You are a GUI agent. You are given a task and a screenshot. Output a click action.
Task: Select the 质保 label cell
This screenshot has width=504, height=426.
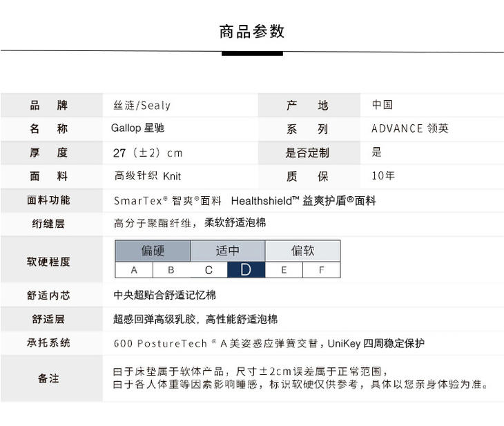[309, 177]
